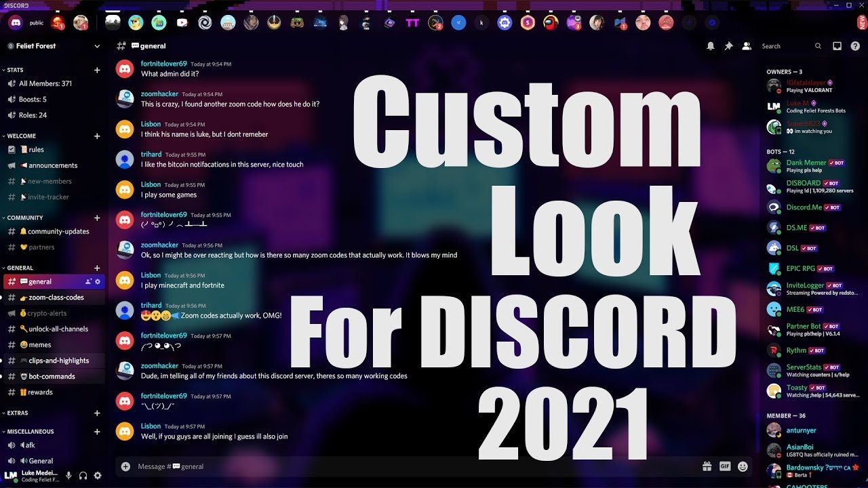The height and width of the screenshot is (488, 868).
Task: Click the add a server plus icon
Action: point(689,22)
